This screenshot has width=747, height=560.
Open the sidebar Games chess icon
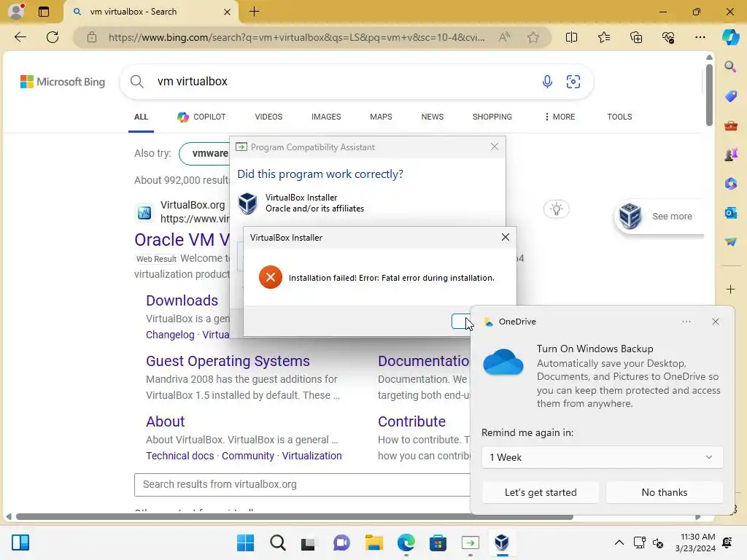pyautogui.click(x=730, y=155)
